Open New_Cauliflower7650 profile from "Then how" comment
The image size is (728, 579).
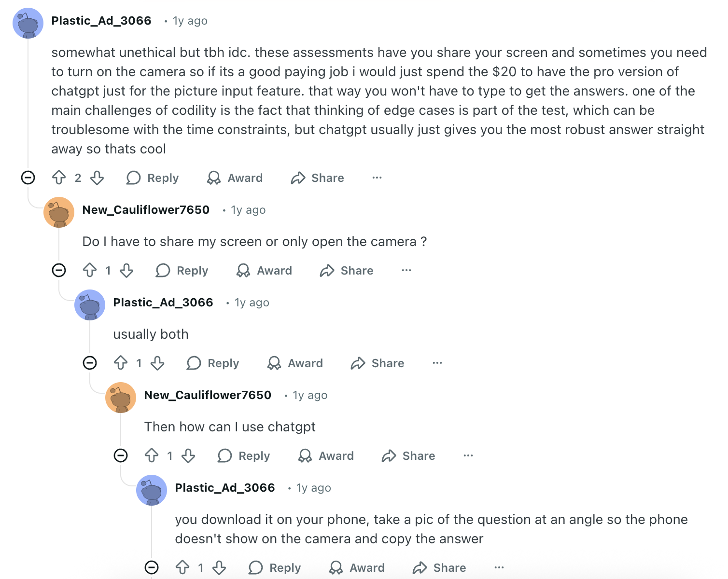208,395
